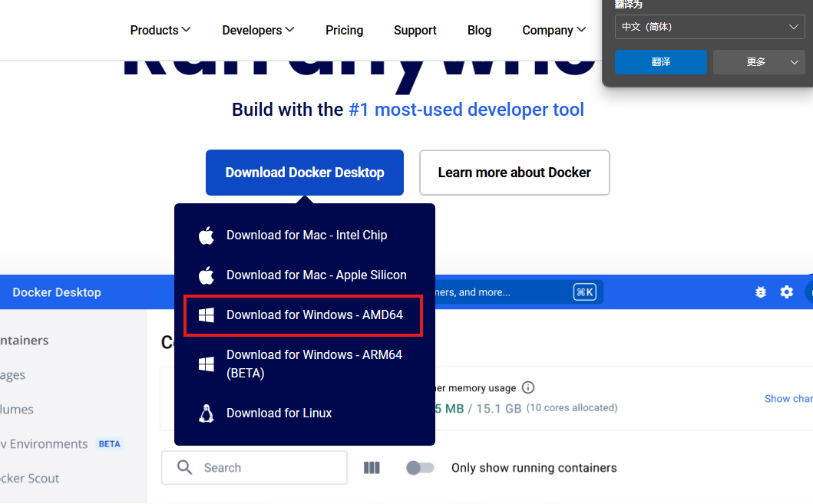The width and height of the screenshot is (813, 504).
Task: Focus the containers Search field
Action: click(254, 468)
